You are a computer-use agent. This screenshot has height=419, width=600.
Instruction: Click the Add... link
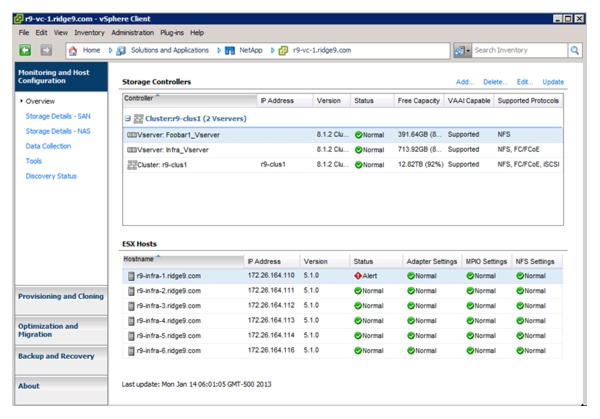(465, 82)
